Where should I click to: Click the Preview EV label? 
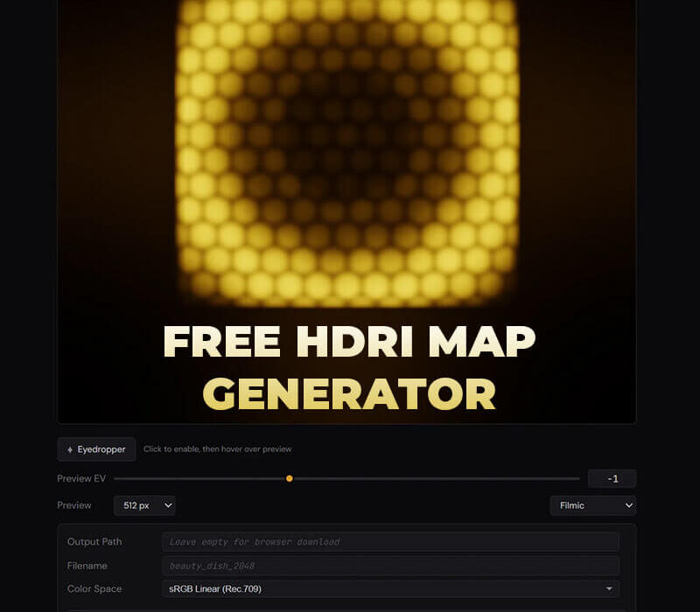click(x=82, y=478)
